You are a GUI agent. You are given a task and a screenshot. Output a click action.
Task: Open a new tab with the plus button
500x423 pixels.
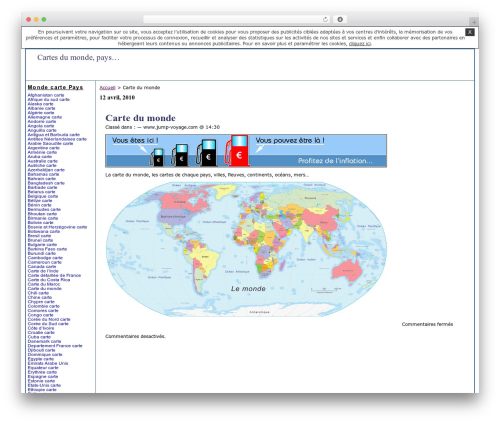click(474, 22)
